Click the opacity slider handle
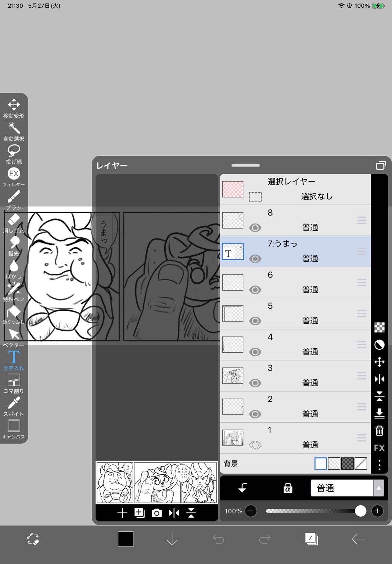 click(x=361, y=511)
